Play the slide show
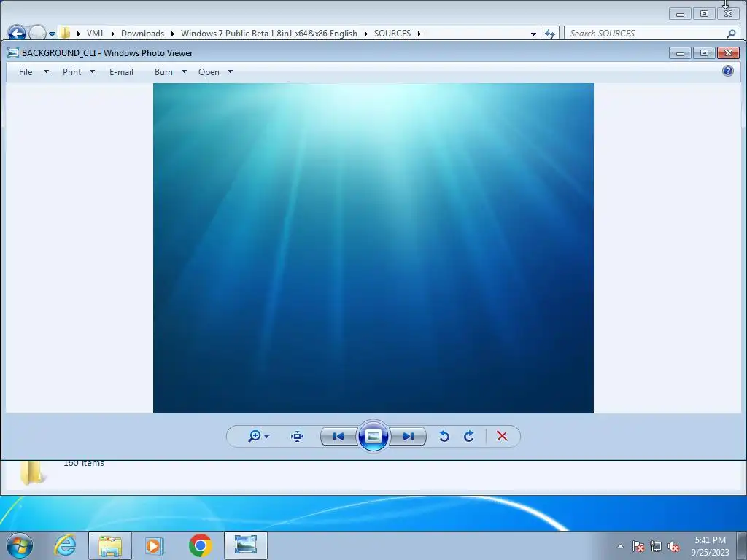This screenshot has height=560, width=747. [373, 436]
